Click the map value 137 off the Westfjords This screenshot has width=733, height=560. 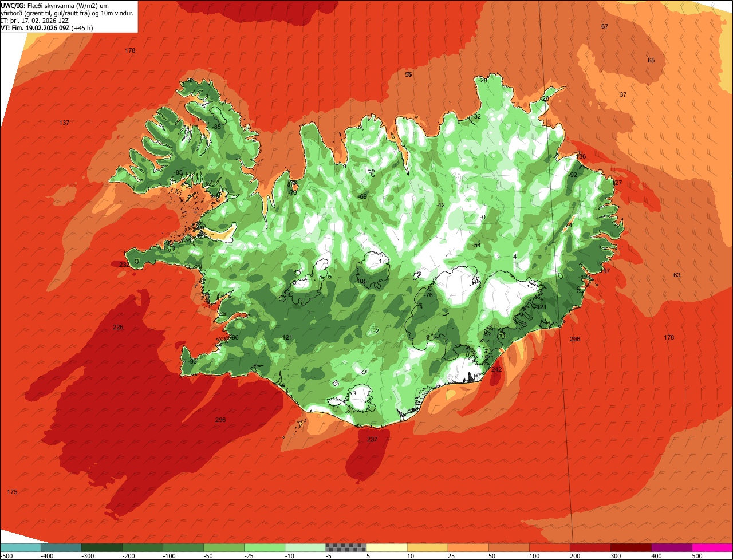64,123
